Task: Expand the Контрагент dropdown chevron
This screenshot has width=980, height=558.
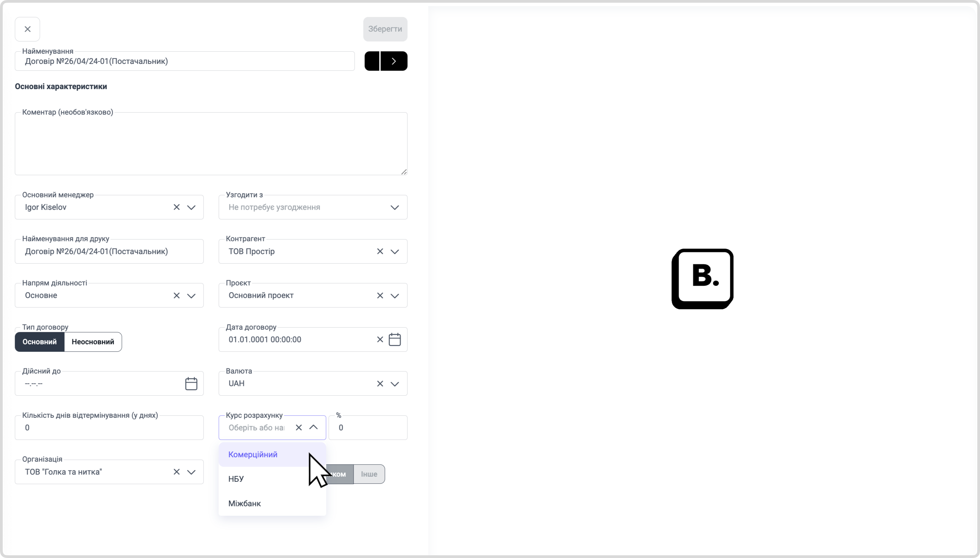Action: (395, 251)
